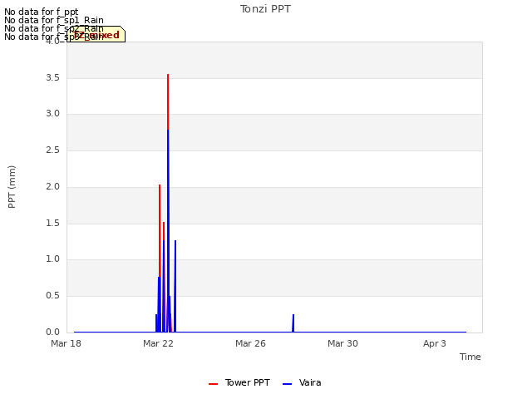Click the 1.0 y-axis tick label
Screen dimensions: 532x399
pyautogui.click(x=52, y=259)
